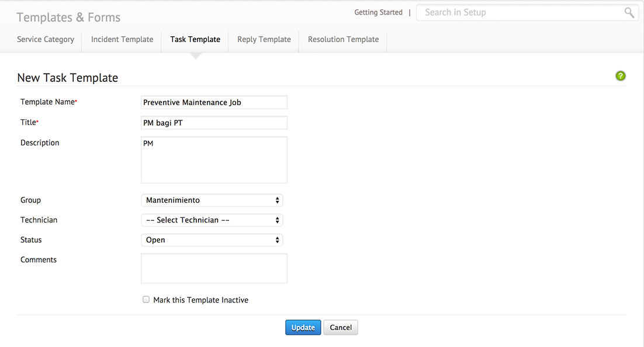Click the search magnifier icon
The width and height of the screenshot is (644, 347).
[x=629, y=13]
